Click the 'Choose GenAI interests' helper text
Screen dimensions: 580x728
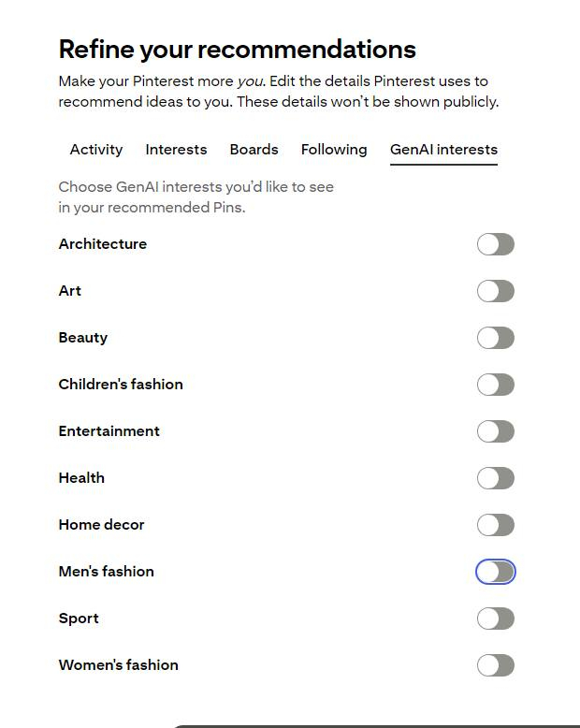pos(196,197)
